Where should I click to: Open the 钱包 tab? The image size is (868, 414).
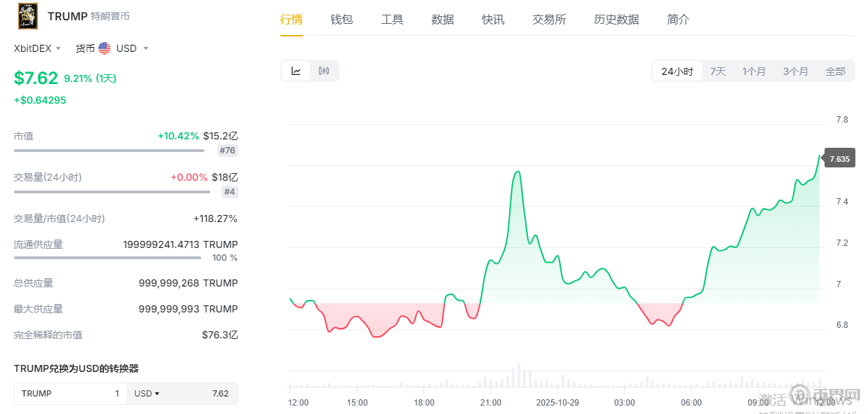pyautogui.click(x=341, y=20)
